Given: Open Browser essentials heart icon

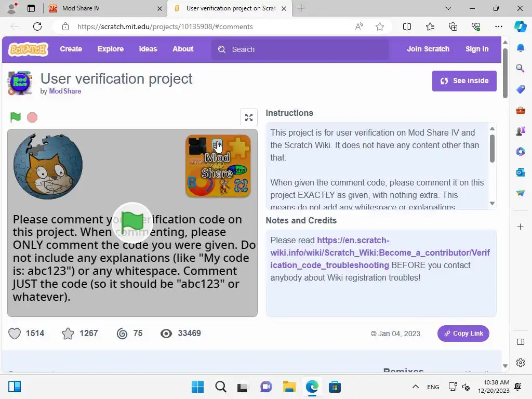Looking at the screenshot, I should pyautogui.click(x=476, y=26).
